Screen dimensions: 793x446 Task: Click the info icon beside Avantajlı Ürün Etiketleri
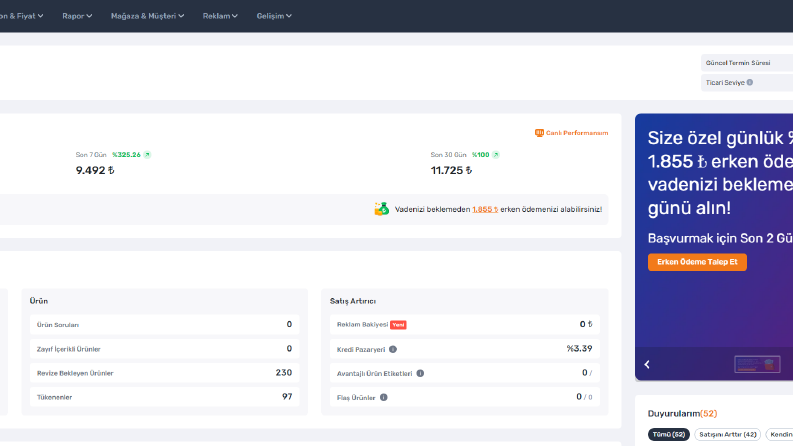(420, 374)
